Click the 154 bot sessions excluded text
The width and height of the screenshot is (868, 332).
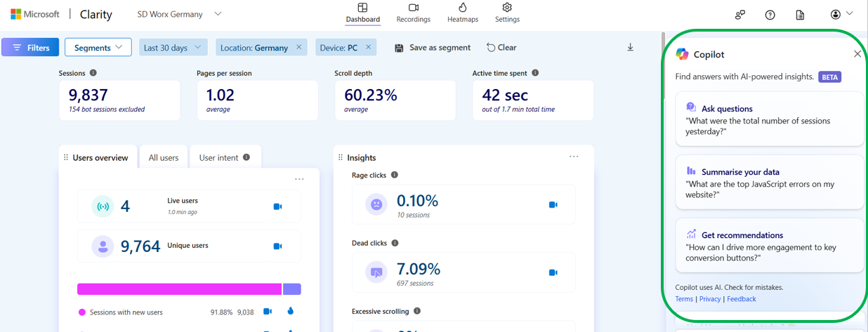107,109
